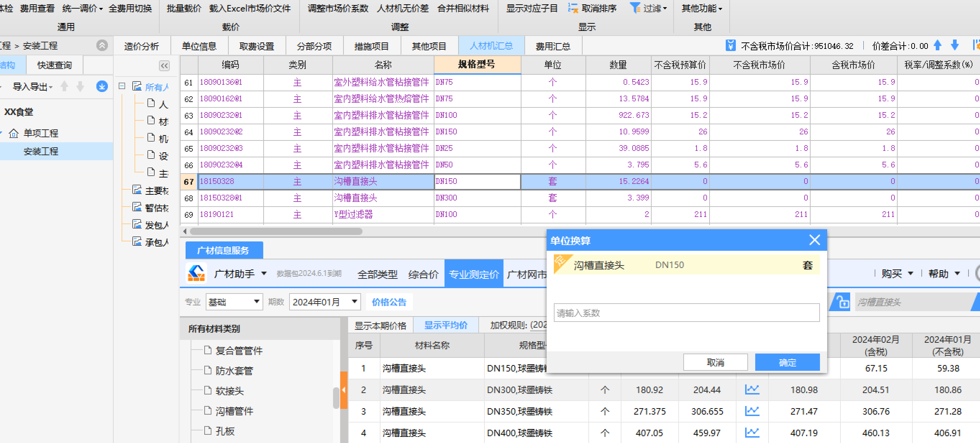Click the blue up arrow beside 价差合计

938,46
